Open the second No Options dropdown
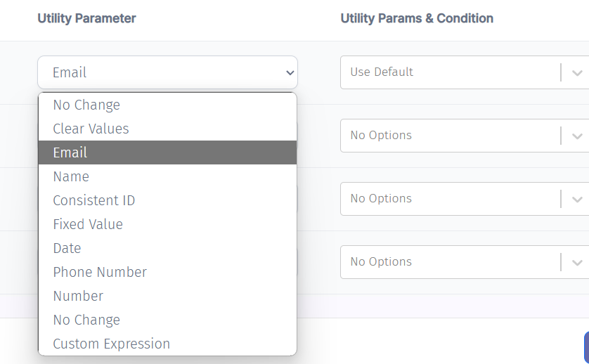Screen dimensions: 589x364 (x=465, y=199)
